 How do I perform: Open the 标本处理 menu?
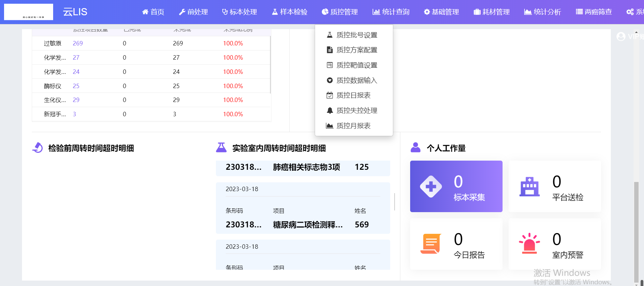(240, 12)
